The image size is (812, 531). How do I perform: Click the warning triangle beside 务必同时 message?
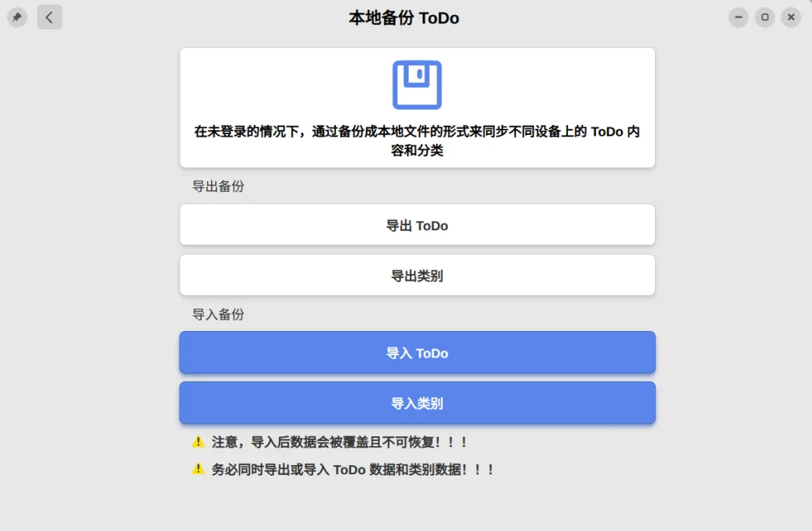coord(198,469)
